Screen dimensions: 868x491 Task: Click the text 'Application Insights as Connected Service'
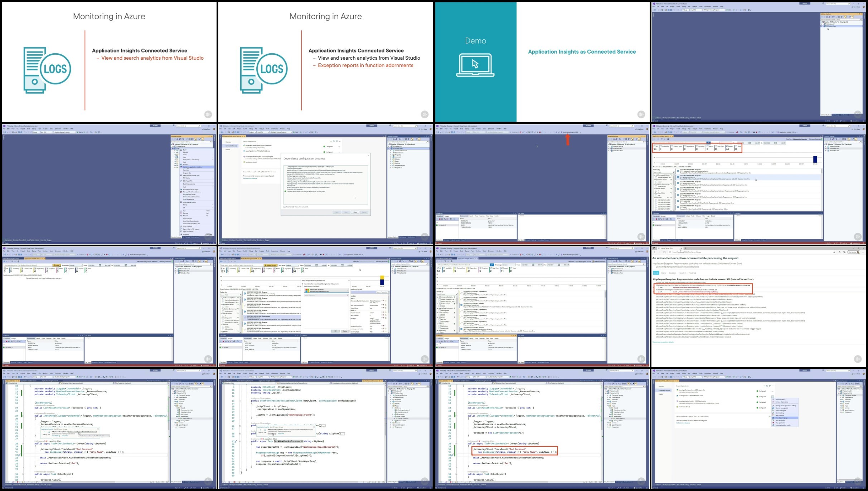point(582,52)
